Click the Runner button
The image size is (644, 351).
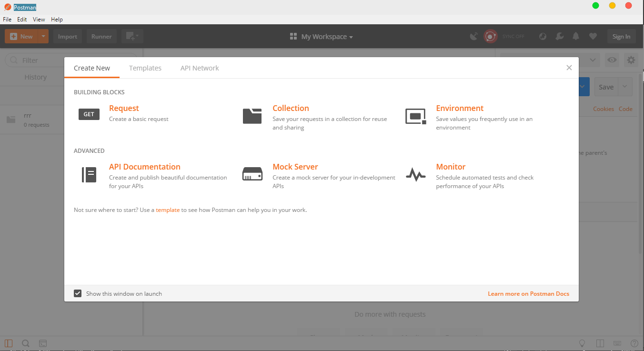point(101,36)
